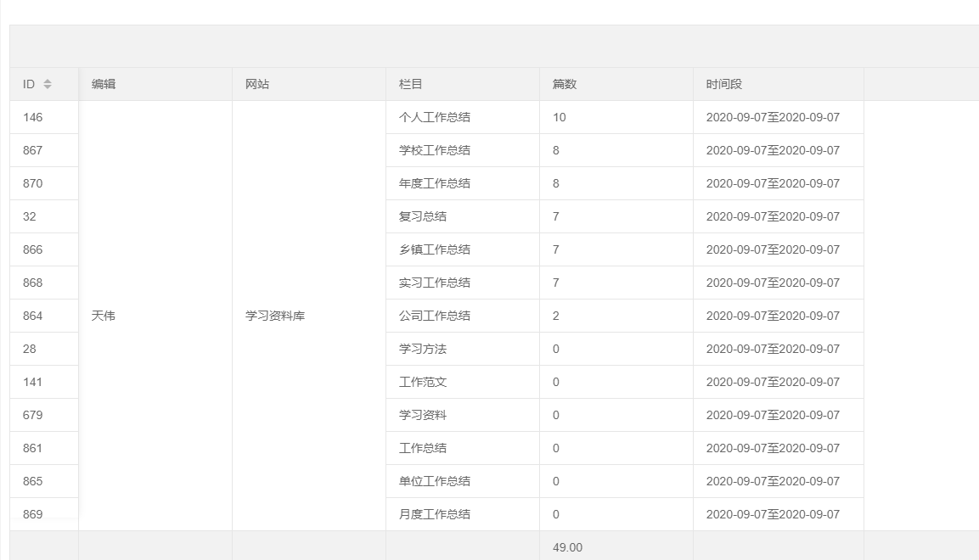Click the 学习资料库 website cell

[275, 316]
